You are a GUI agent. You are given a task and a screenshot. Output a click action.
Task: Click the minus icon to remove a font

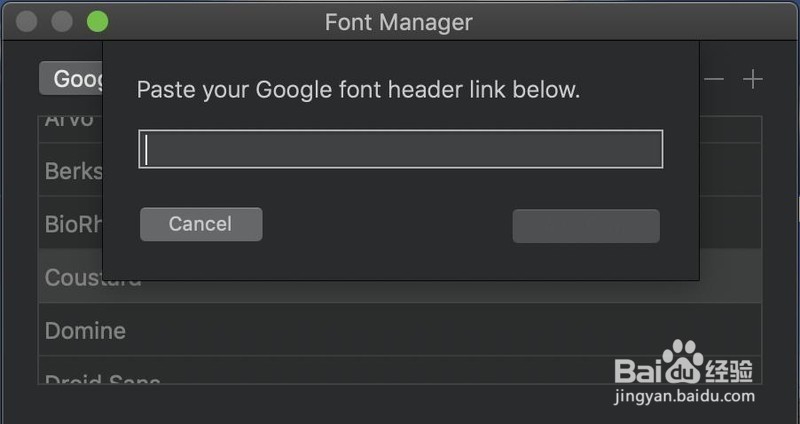[714, 80]
